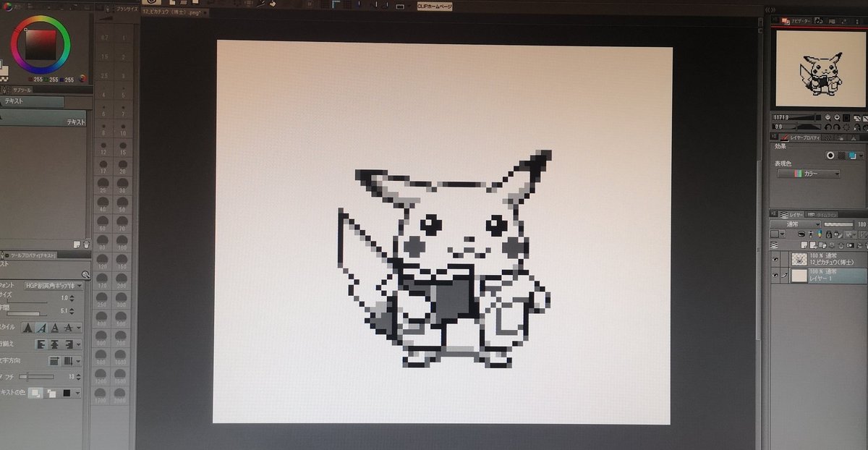Switch color wheel mode with the small round icon
868x450 pixels.
82,78
